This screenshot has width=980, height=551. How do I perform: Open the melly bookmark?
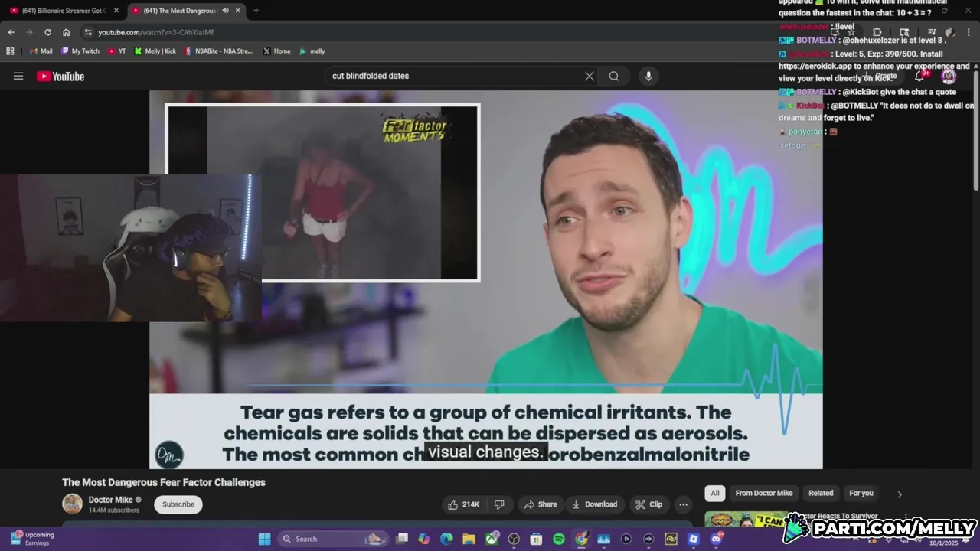[x=312, y=51]
